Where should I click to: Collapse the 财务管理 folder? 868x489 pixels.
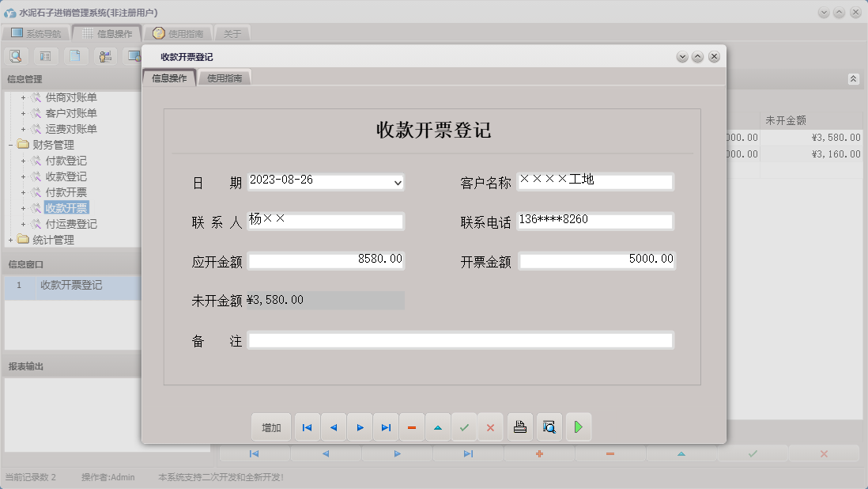coord(9,144)
